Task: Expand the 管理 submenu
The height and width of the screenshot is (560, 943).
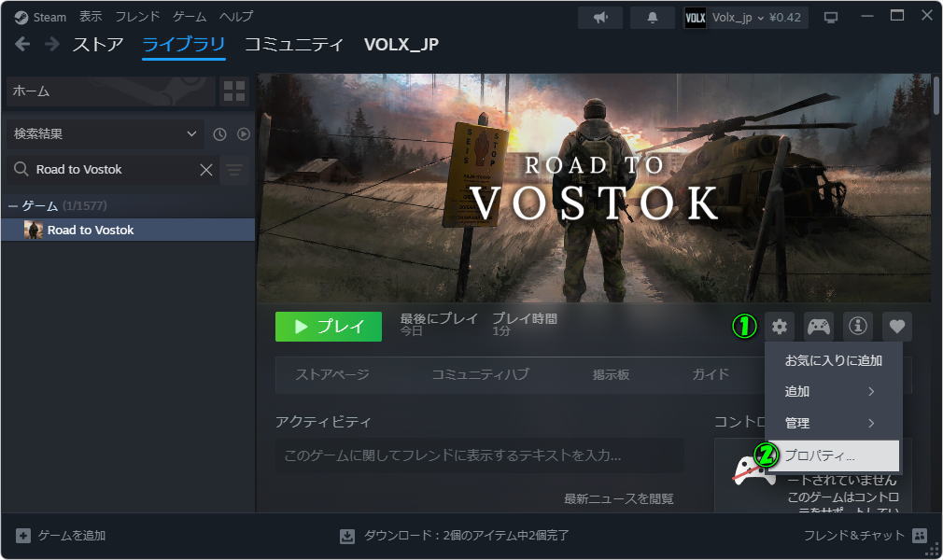Action: click(833, 423)
